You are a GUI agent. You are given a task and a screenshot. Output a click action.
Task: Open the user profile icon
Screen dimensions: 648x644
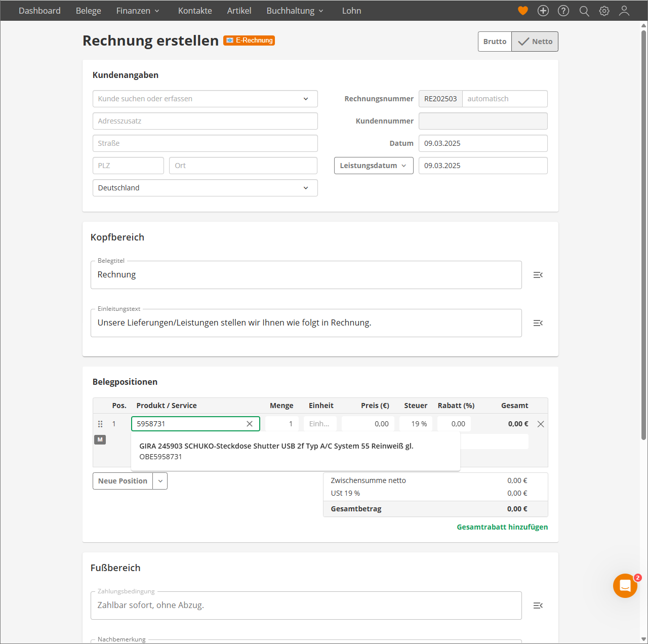point(624,11)
